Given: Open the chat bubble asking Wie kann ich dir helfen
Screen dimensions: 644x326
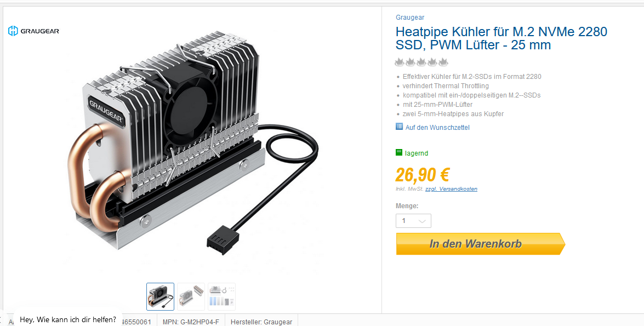Looking at the screenshot, I should click(x=68, y=319).
